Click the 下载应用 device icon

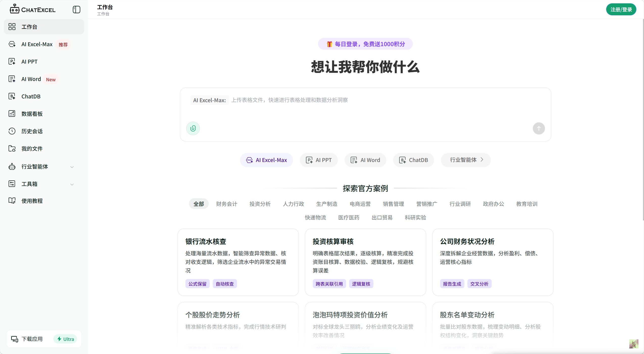14,339
